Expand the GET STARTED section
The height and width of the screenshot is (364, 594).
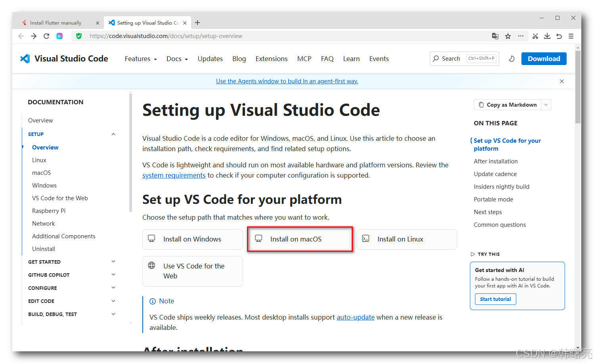tap(113, 262)
